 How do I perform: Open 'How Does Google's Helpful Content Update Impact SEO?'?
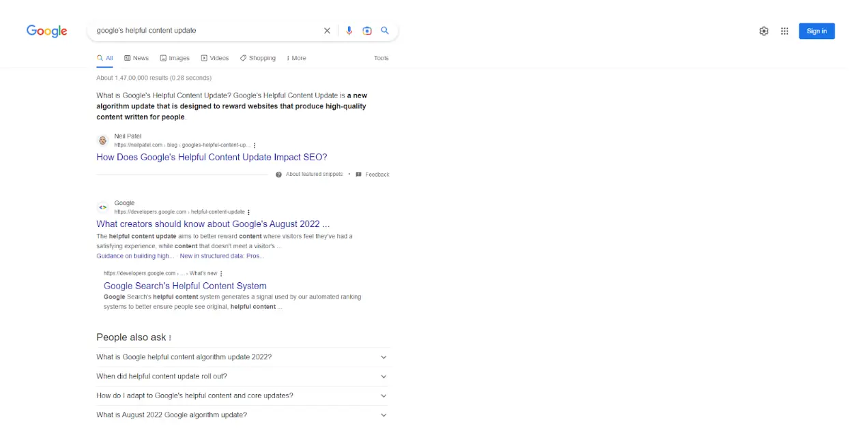pos(212,157)
